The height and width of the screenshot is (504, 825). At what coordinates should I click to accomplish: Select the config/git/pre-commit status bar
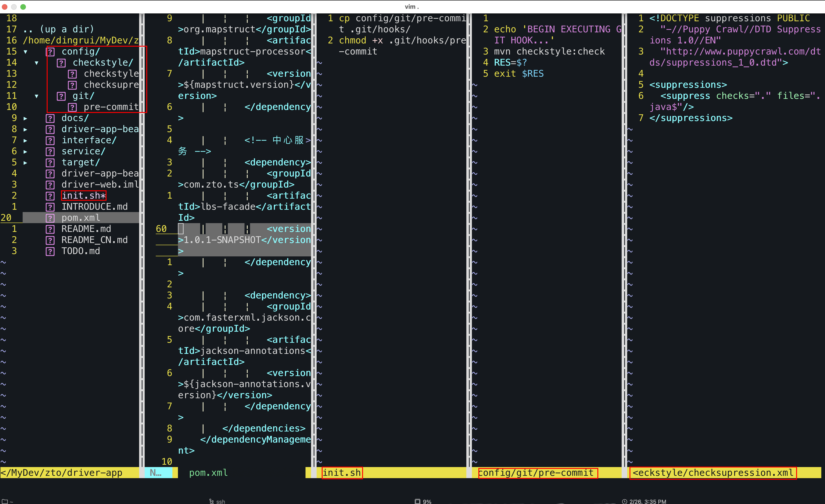pos(536,473)
